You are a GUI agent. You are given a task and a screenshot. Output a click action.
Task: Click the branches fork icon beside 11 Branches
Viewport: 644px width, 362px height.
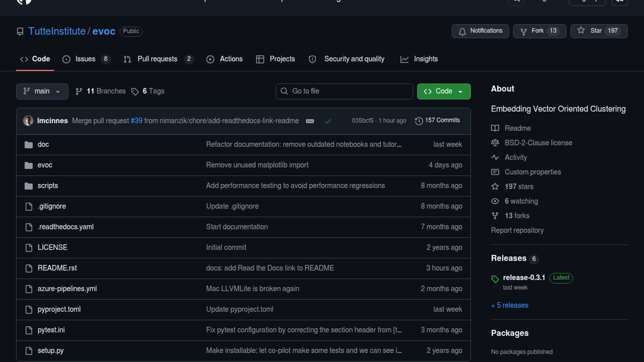(x=79, y=92)
